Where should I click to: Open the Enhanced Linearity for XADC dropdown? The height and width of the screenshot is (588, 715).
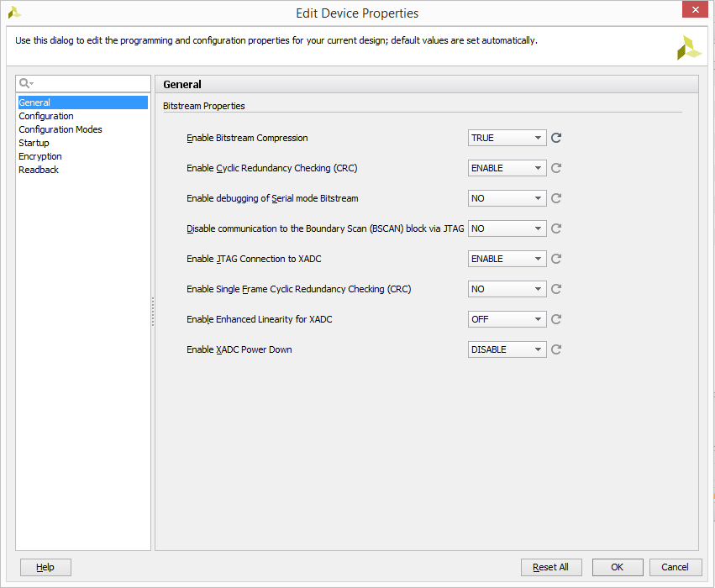(x=507, y=319)
